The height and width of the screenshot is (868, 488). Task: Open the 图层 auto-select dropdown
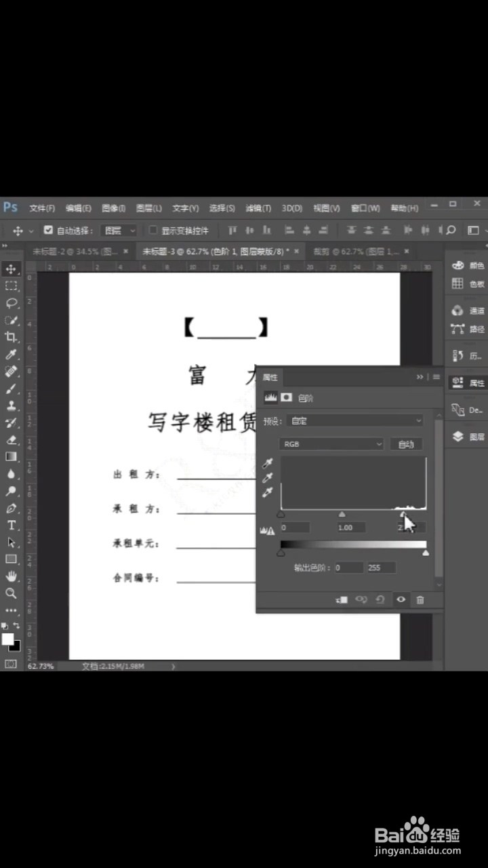(x=119, y=231)
